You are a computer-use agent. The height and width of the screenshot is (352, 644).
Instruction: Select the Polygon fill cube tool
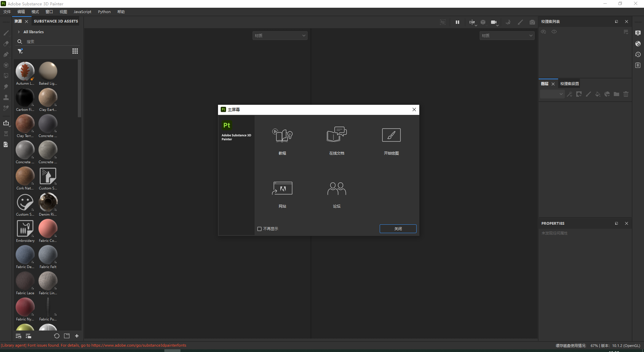pos(6,65)
